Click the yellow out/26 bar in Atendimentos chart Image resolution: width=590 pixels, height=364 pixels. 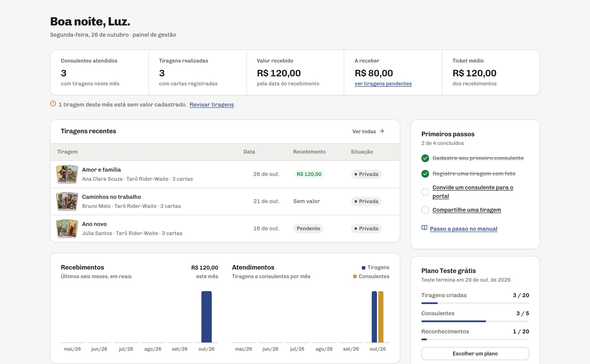tap(381, 316)
